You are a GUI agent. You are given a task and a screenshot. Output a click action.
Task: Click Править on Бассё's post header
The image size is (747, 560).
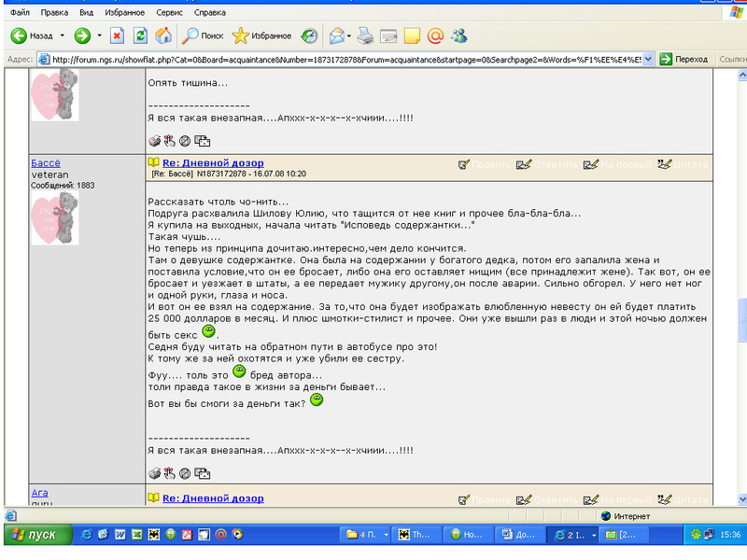pos(485,165)
